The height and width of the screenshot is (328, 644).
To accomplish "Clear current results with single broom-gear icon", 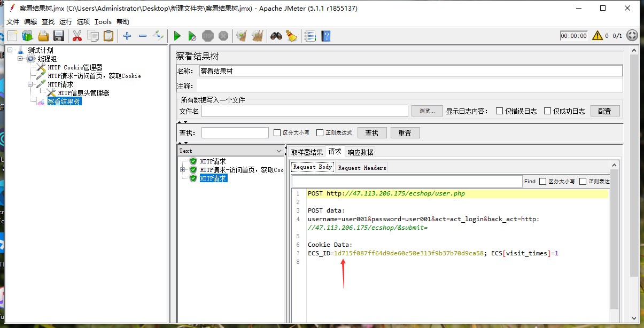I will pyautogui.click(x=242, y=36).
